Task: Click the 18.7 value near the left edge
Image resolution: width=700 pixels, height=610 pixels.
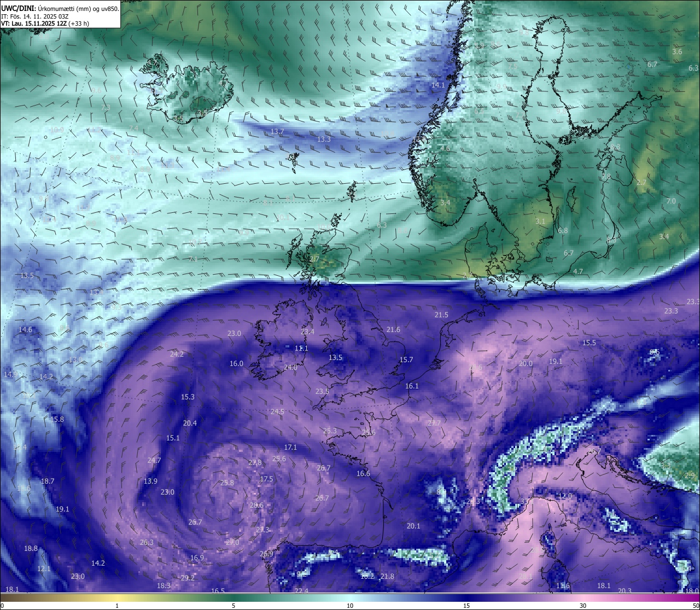Action: pos(48,481)
